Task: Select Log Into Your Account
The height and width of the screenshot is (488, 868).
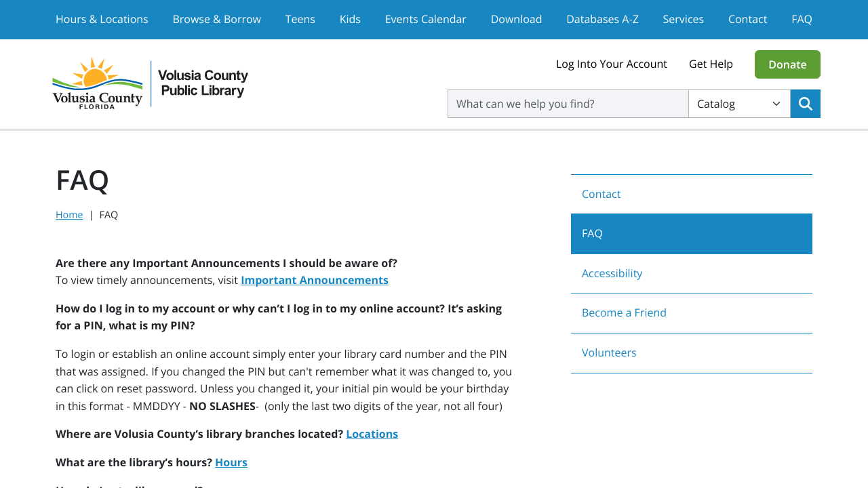Action: pyautogui.click(x=611, y=63)
